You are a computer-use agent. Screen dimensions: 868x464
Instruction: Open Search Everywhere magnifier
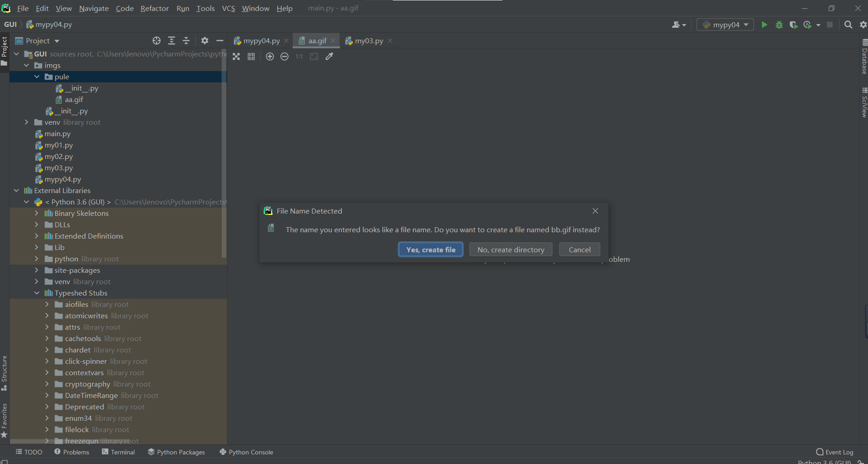tap(848, 25)
